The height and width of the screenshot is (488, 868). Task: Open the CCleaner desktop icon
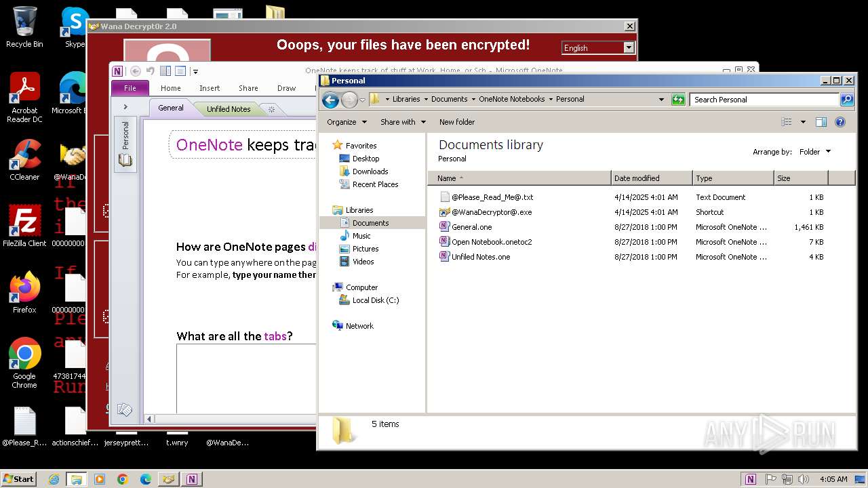tap(24, 160)
